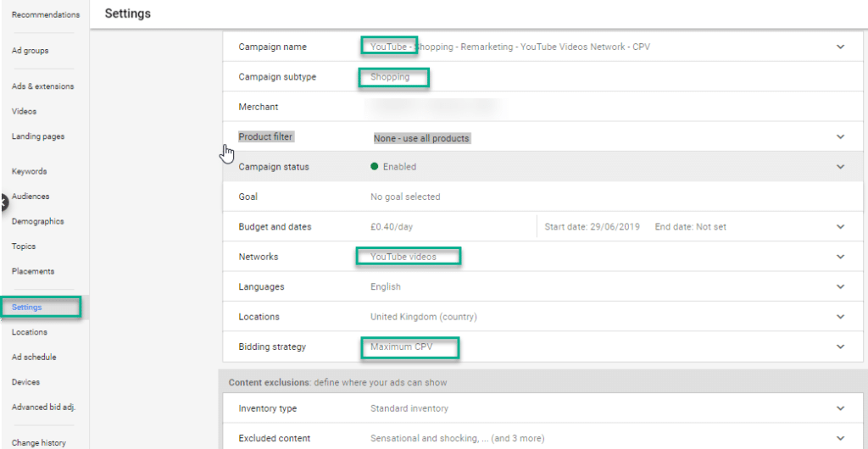
Task: Navigate to Keywords page
Action: [x=29, y=171]
